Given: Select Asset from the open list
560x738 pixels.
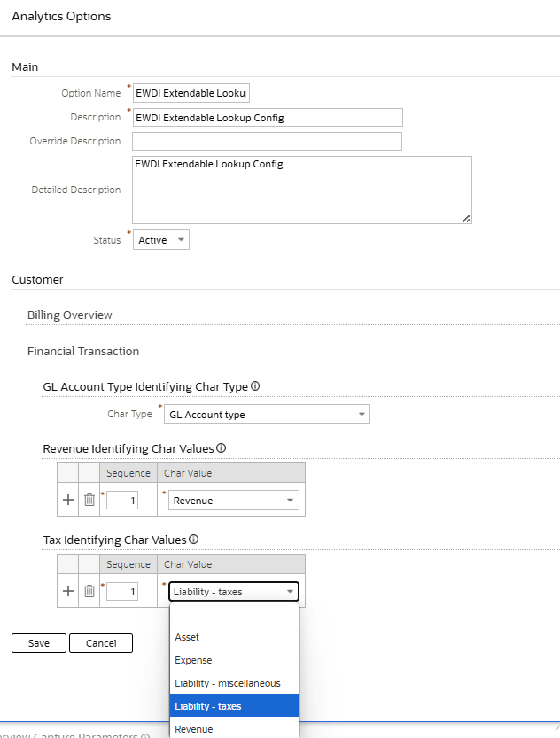Looking at the screenshot, I should tap(187, 636).
